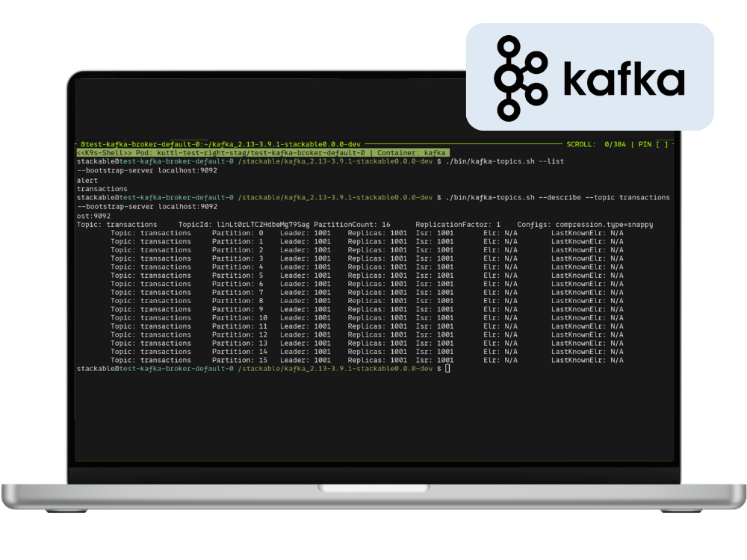Click the 'Partition: 10' row entry
Screen dimensions: 747x560
click(x=240, y=318)
